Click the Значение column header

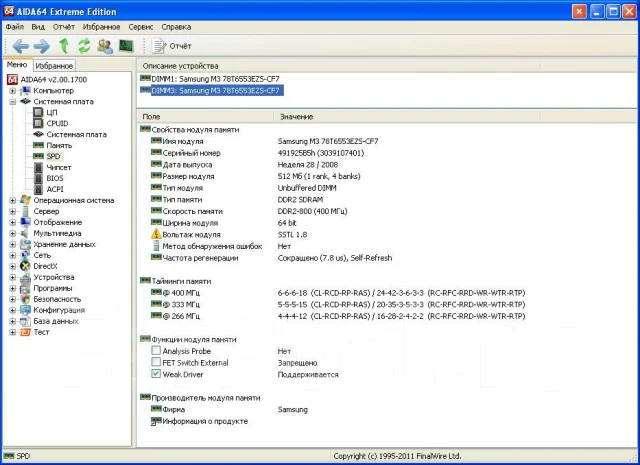point(407,117)
